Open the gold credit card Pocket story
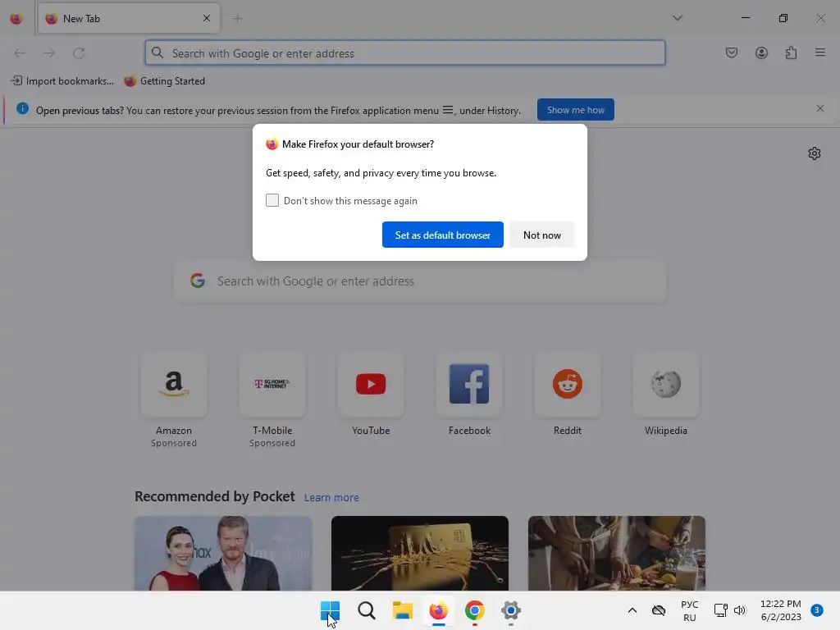 coord(420,554)
